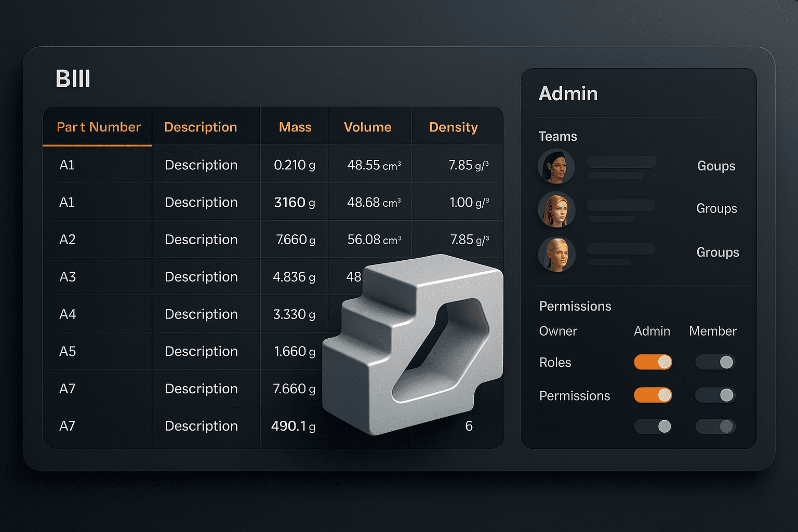Click the 48.55 cm³ volume value
The width and height of the screenshot is (798, 532).
[374, 165]
